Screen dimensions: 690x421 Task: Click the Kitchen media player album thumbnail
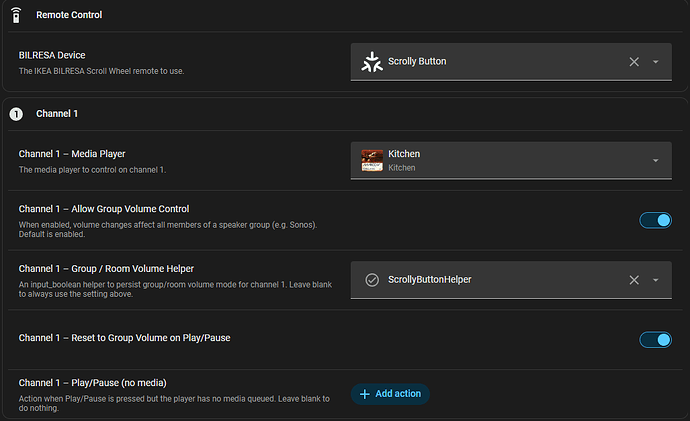372,160
